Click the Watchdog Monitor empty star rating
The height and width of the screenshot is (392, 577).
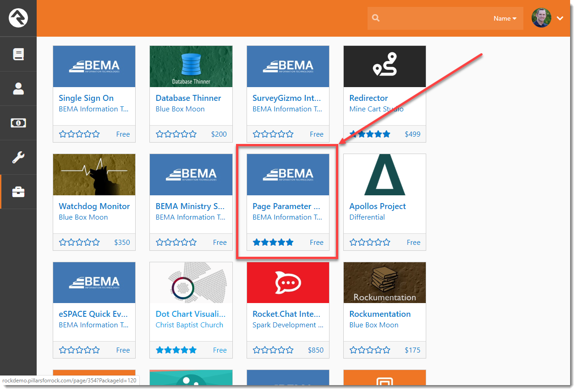(79, 243)
